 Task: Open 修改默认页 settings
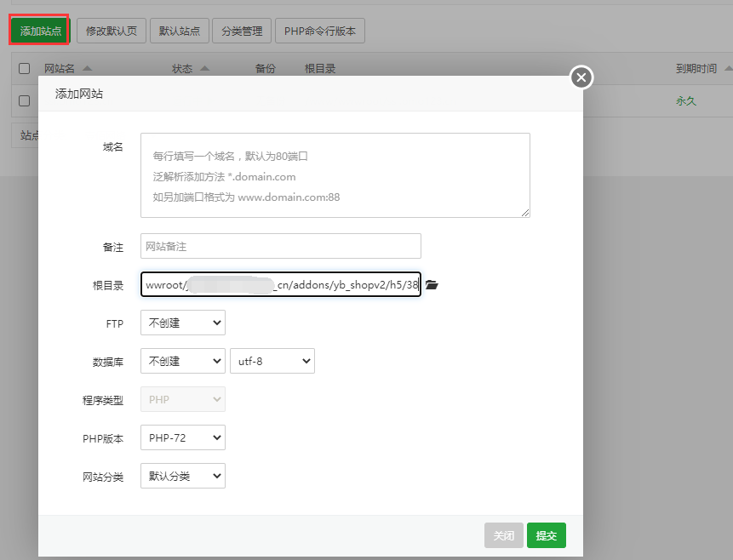pos(110,31)
